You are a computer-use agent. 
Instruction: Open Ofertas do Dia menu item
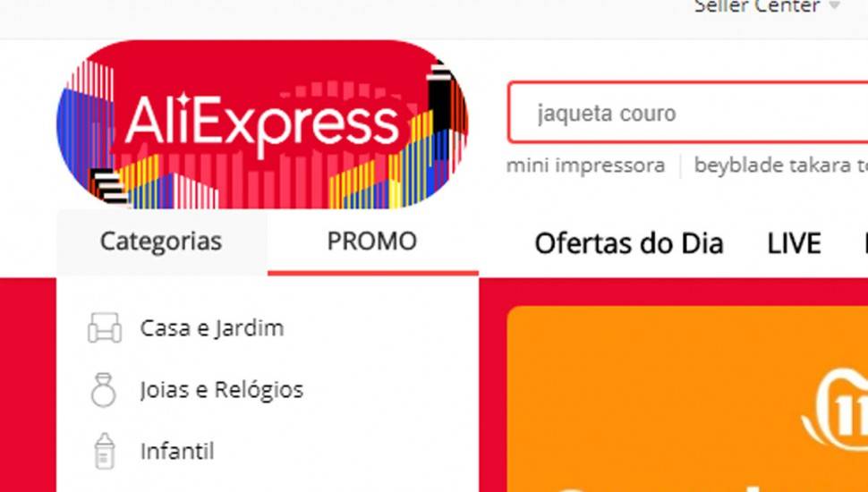pos(629,243)
